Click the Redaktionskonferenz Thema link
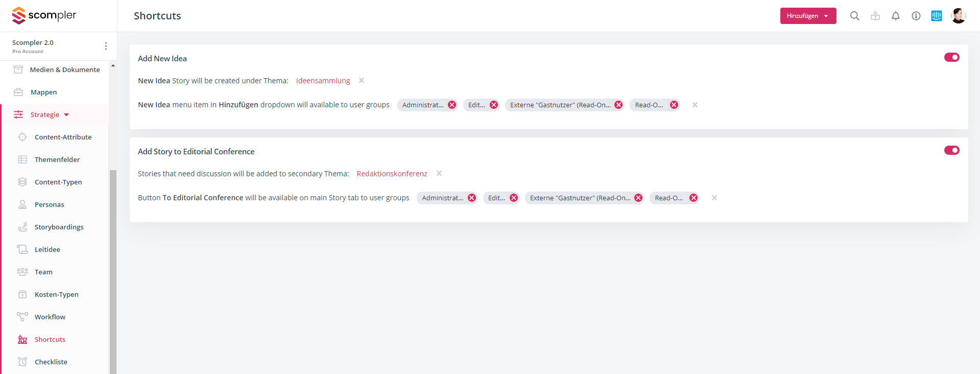The width and height of the screenshot is (980, 374). point(392,174)
